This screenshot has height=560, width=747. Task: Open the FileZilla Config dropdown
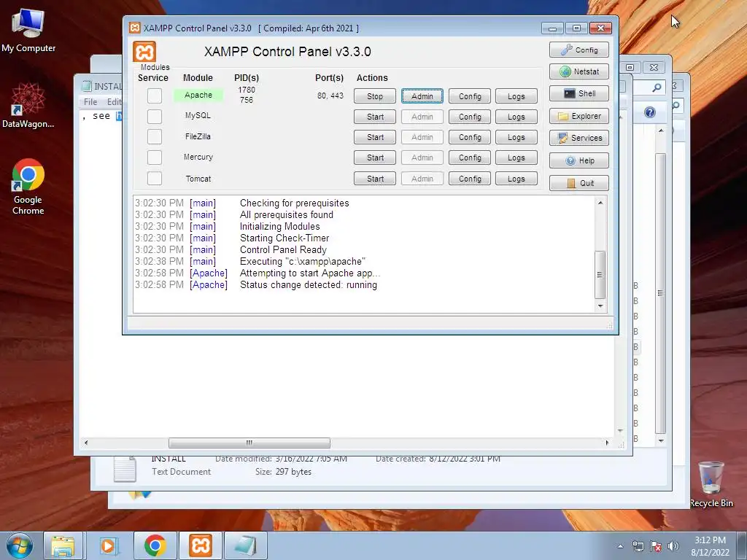tap(470, 137)
